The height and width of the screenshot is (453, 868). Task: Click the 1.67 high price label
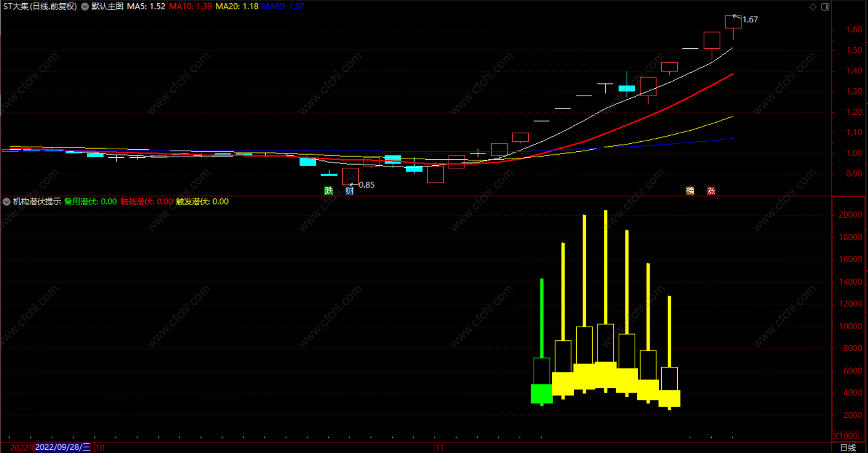pos(750,20)
